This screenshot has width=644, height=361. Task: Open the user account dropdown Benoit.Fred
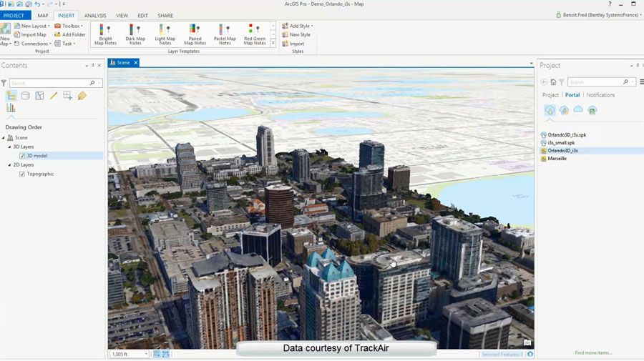coord(599,15)
